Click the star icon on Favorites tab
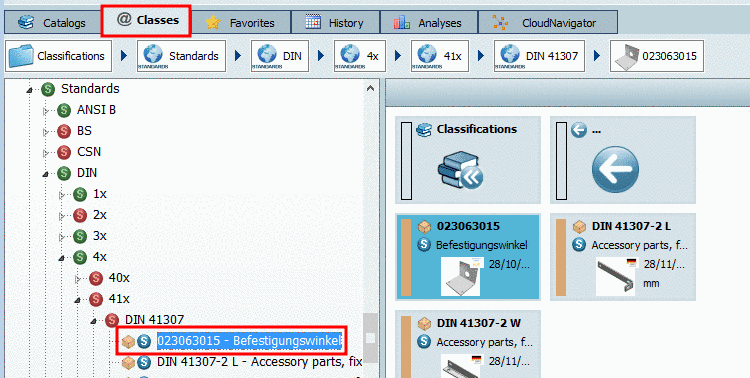 [x=213, y=22]
